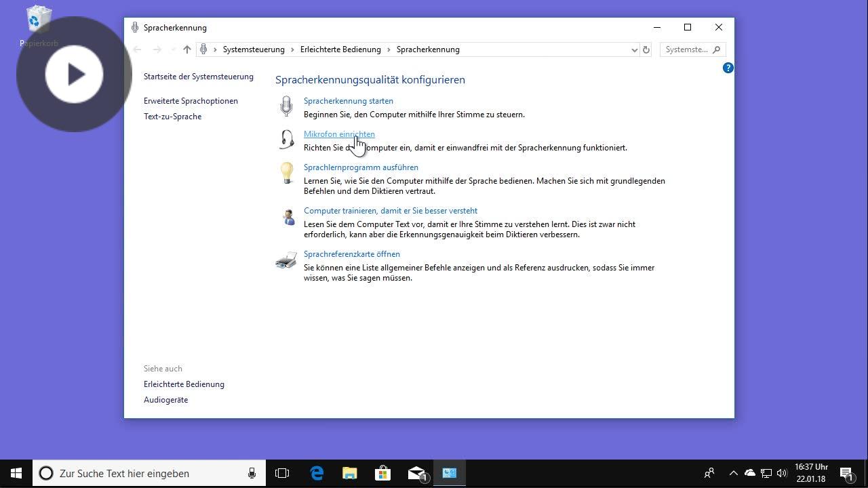Click the large play button overlay
868x488 pixels.
74,74
